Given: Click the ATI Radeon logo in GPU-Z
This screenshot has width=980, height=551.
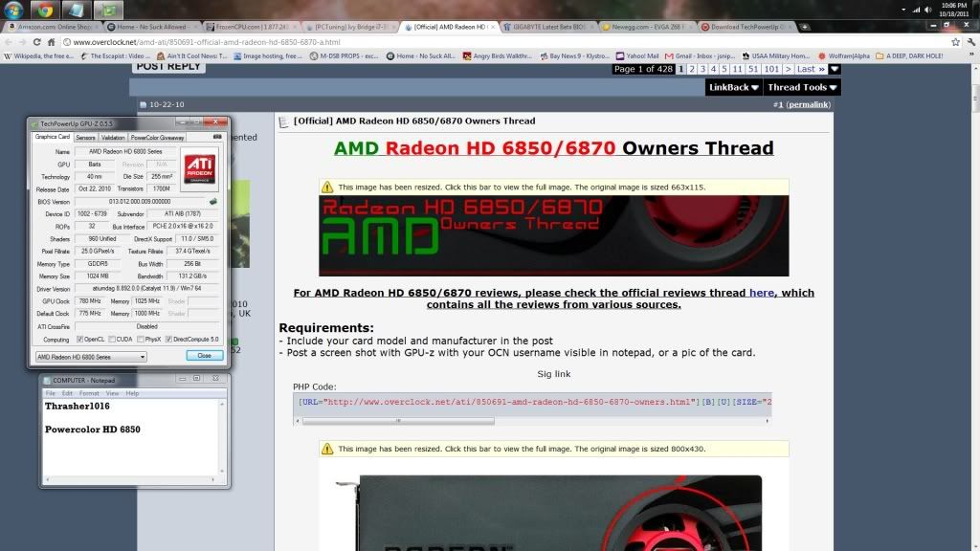Looking at the screenshot, I should coord(200,168).
